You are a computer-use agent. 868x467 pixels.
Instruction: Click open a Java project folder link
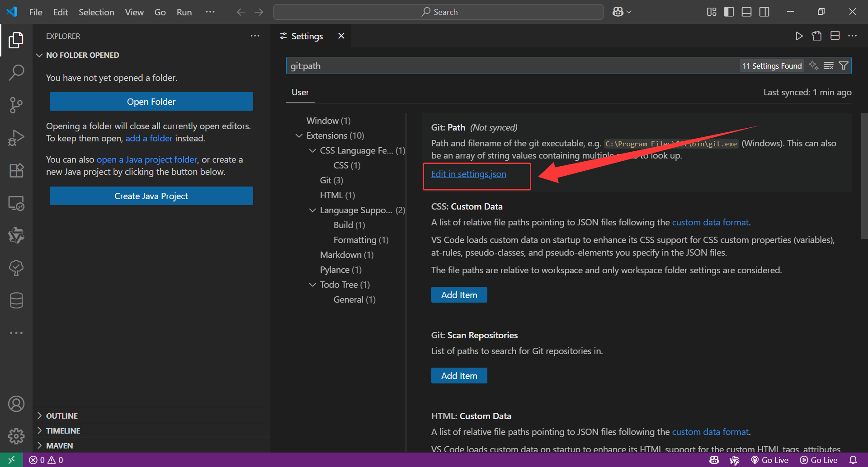[147, 159]
